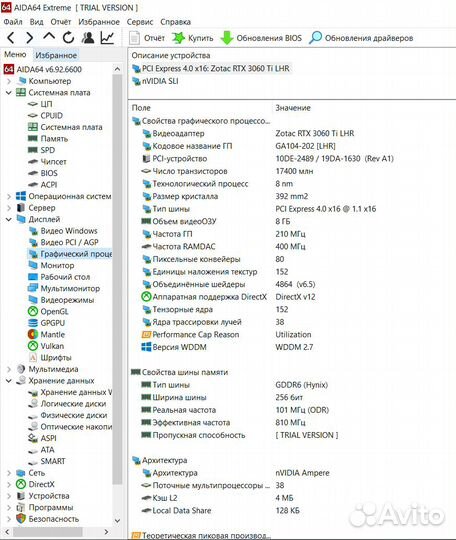Click the GPGPU icon
This screenshot has height=540, width=456.
pos(33,323)
